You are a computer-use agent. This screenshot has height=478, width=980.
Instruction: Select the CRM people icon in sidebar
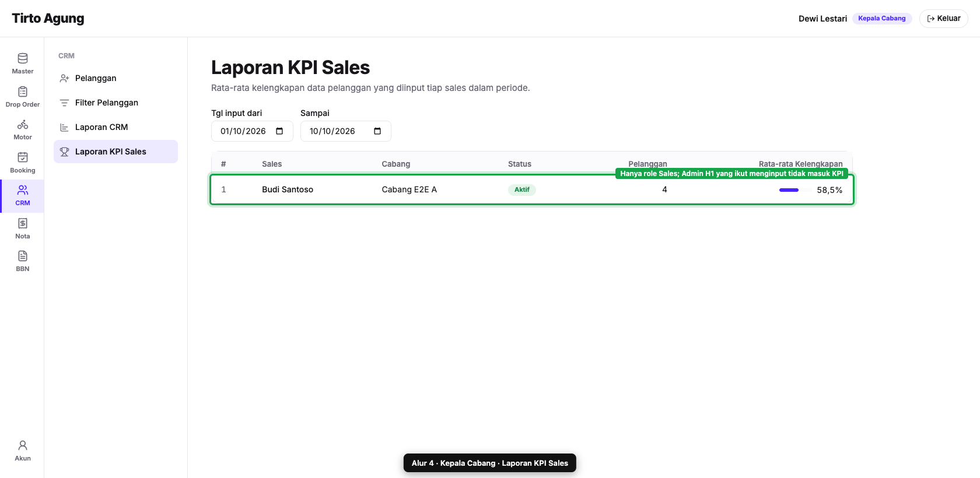click(x=23, y=190)
